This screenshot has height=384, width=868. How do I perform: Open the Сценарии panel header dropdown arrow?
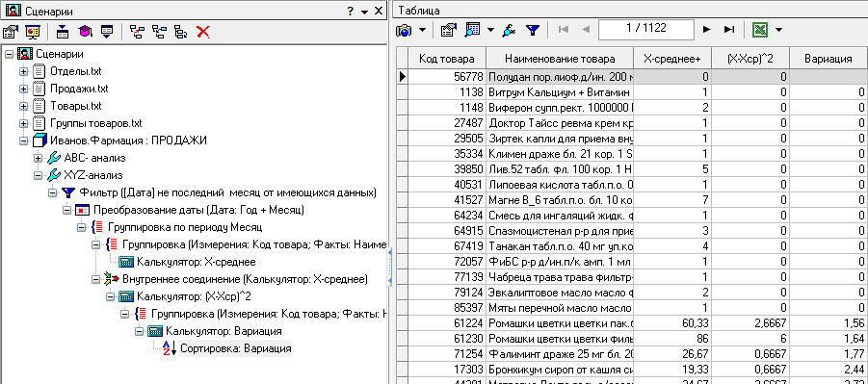[364, 12]
